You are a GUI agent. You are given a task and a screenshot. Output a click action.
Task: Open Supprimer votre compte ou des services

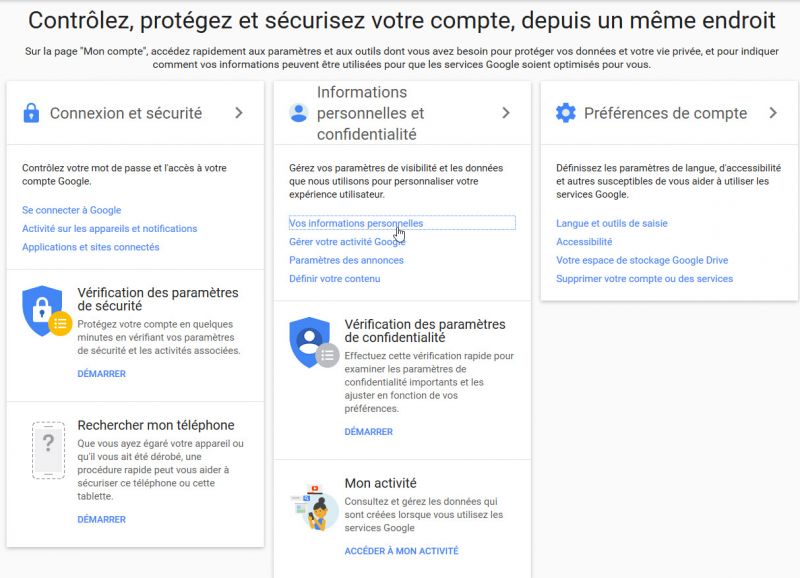644,279
